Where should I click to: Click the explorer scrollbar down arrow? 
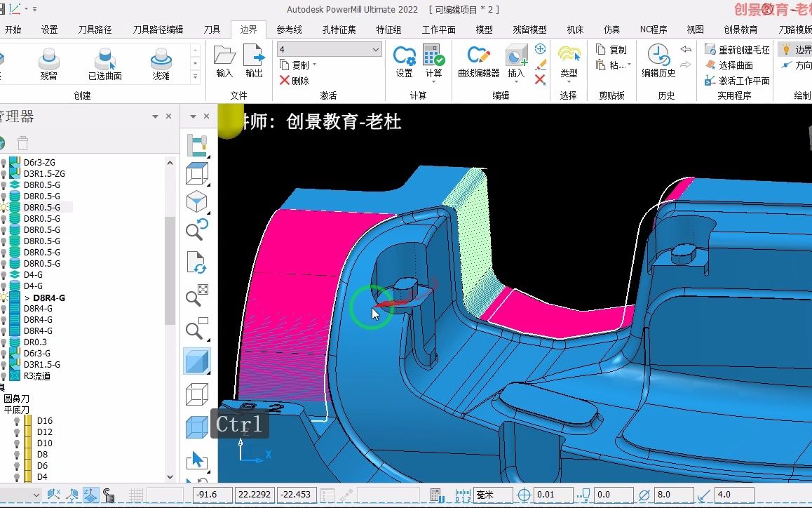click(170, 477)
